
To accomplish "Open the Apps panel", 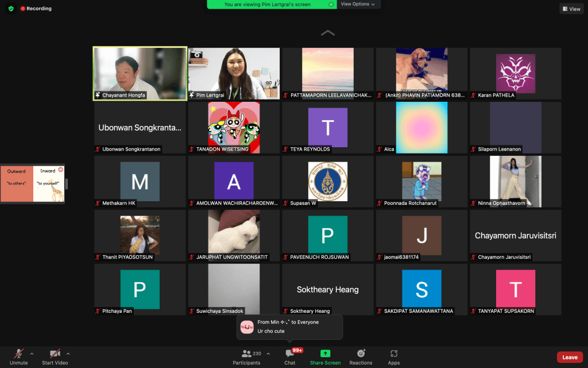I will click(393, 356).
